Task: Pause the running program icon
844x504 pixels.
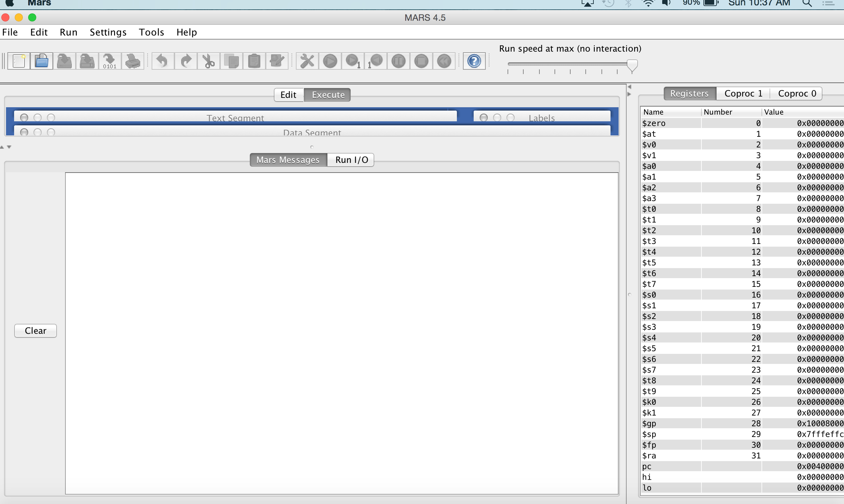Action: tap(399, 61)
